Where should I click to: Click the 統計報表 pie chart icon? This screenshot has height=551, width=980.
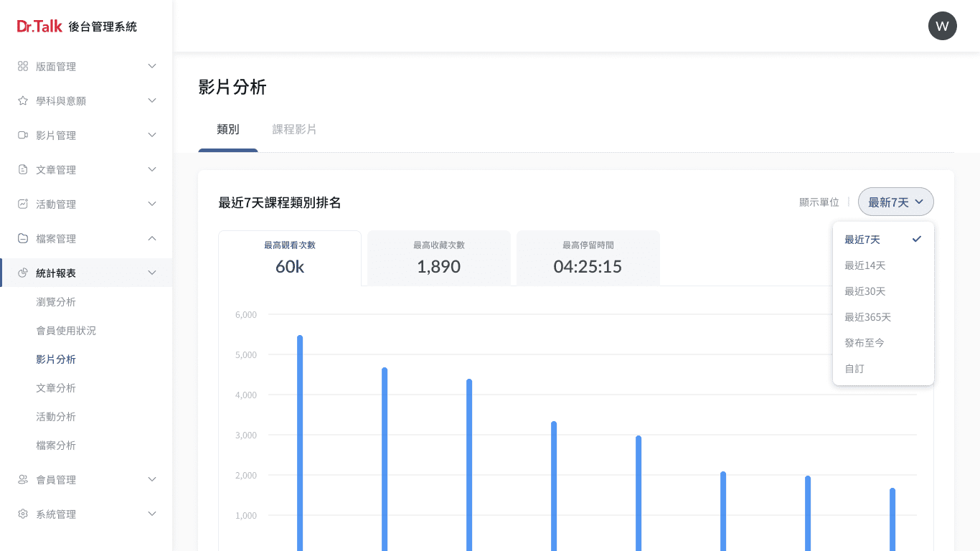23,273
